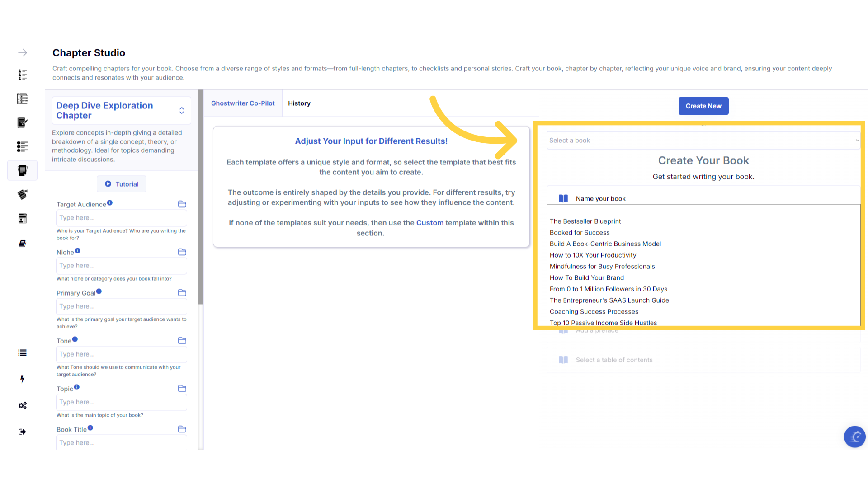868x488 pixels.
Task: Click the Topic input field
Action: [x=122, y=402]
